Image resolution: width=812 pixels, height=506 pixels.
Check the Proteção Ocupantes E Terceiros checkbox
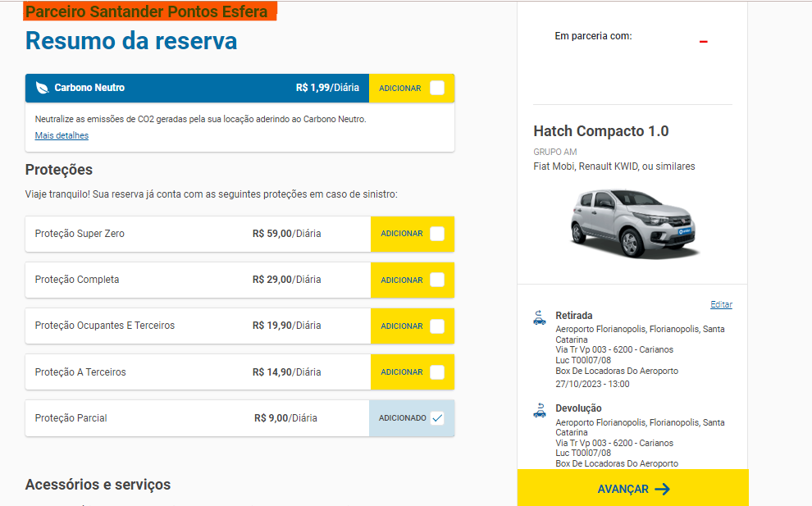click(x=437, y=326)
